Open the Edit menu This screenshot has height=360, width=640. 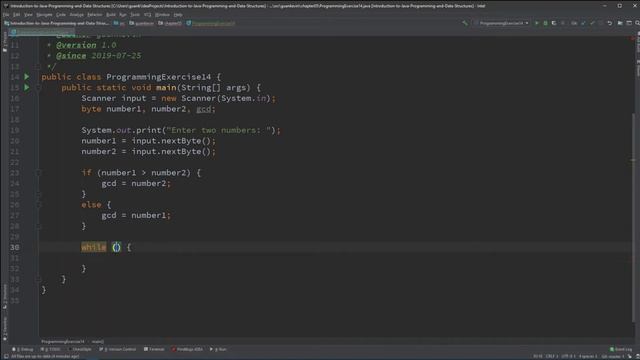(16, 15)
